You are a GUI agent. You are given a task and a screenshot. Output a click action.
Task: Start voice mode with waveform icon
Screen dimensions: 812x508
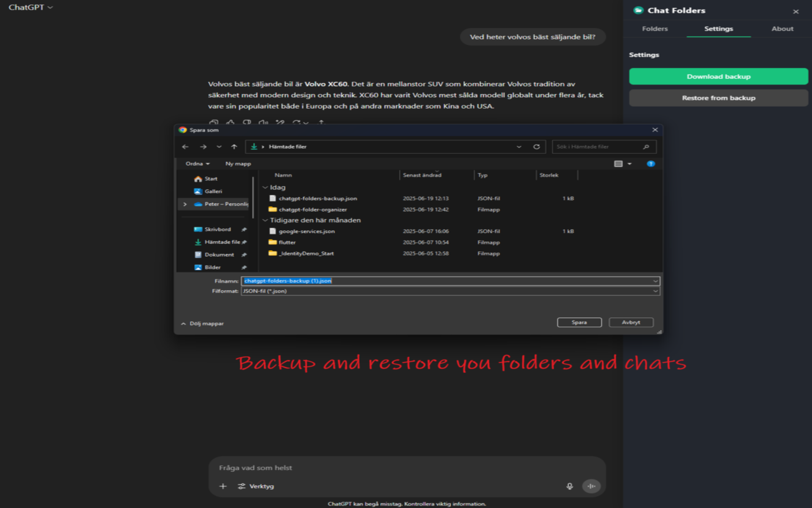591,486
